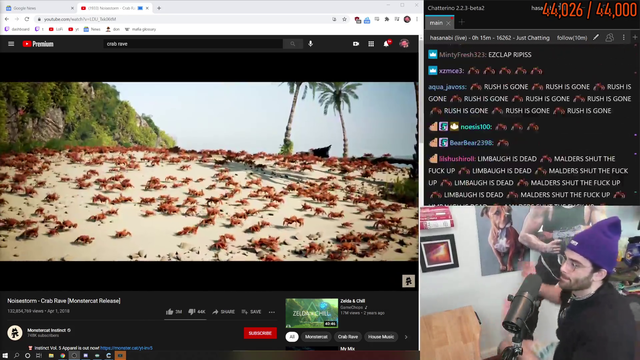Open the viewer list icon in Chatterino
This screenshot has height=360, width=640.
609,38
